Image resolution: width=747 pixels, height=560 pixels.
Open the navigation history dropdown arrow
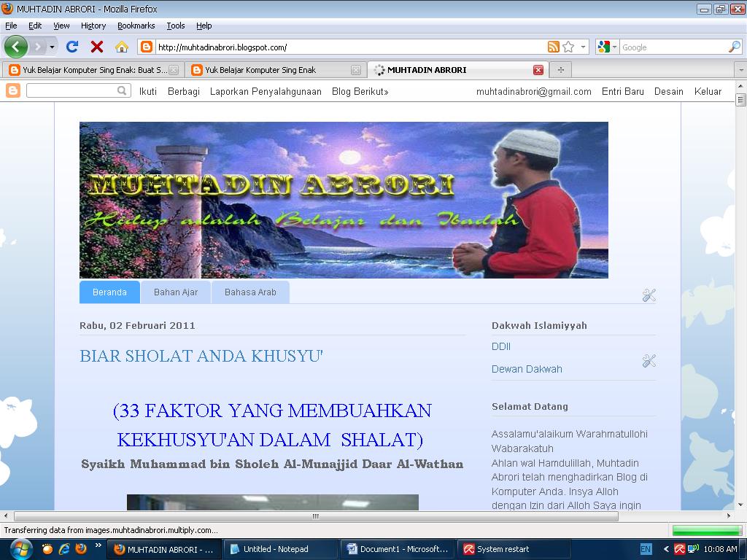click(x=52, y=47)
